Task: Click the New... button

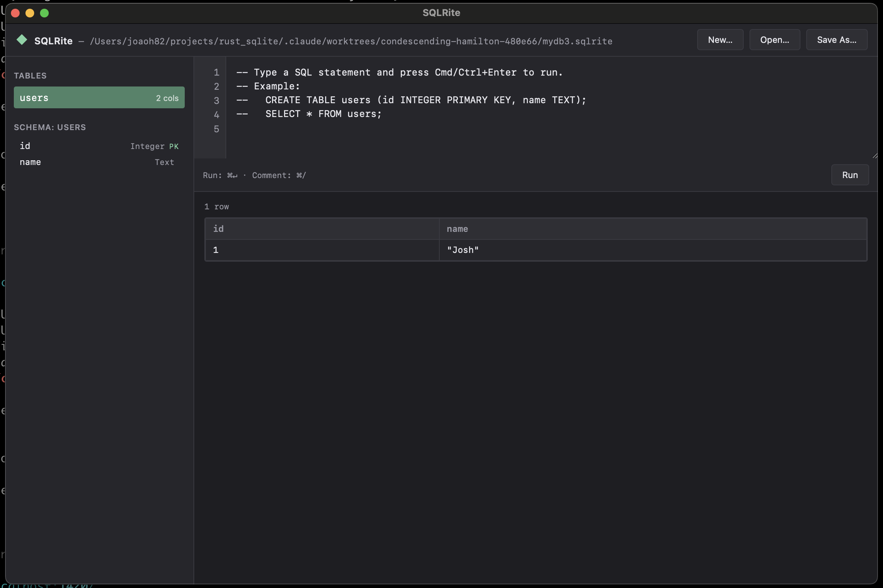Action: 720,40
